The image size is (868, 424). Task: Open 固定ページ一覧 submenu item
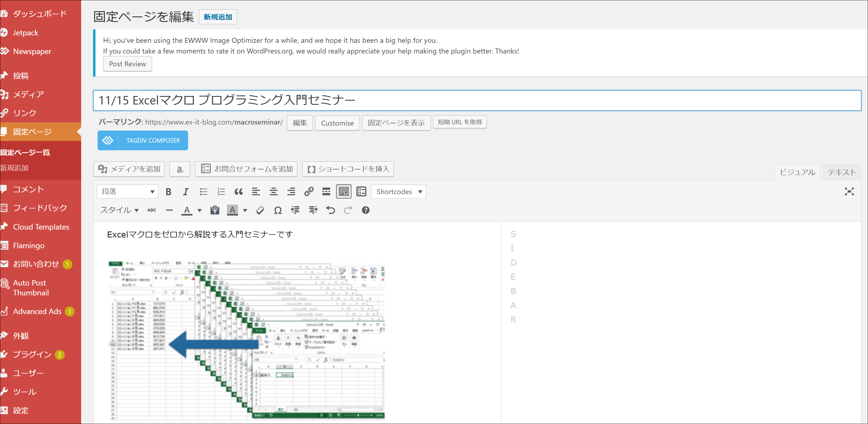tap(25, 153)
